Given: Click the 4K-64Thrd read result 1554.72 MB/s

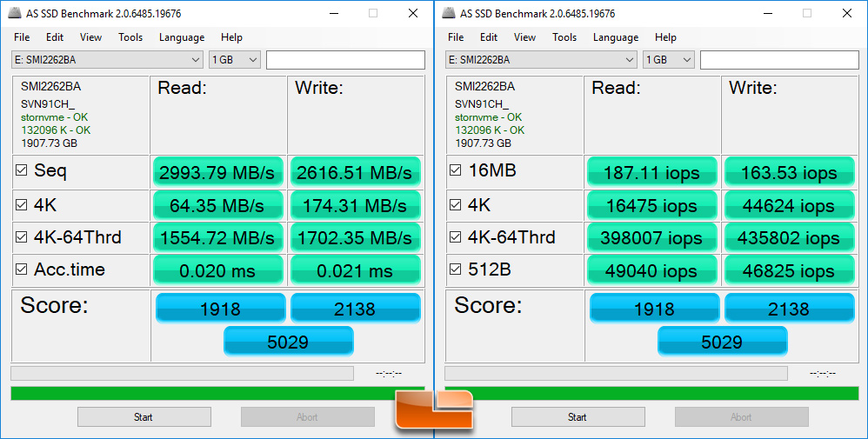Looking at the screenshot, I should (217, 237).
